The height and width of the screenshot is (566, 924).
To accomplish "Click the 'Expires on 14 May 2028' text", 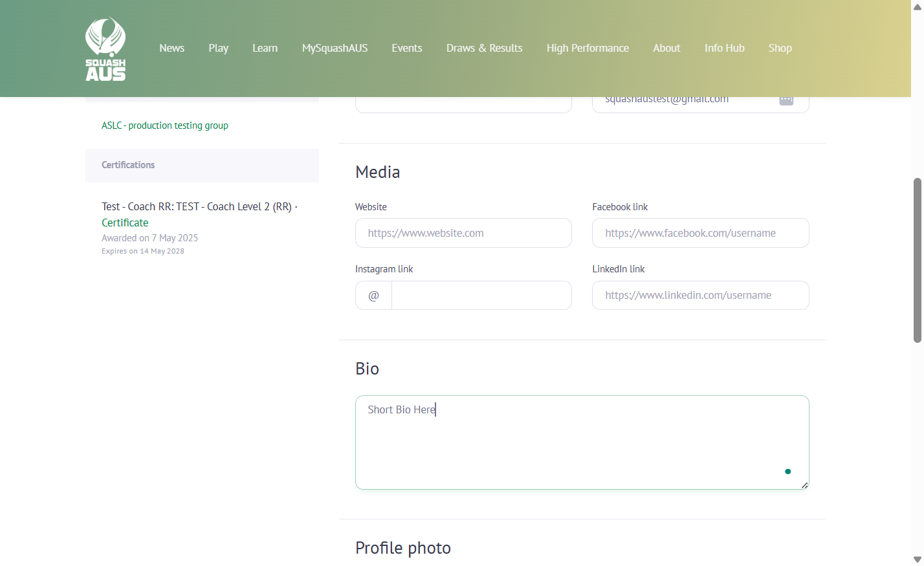I will 143,251.
